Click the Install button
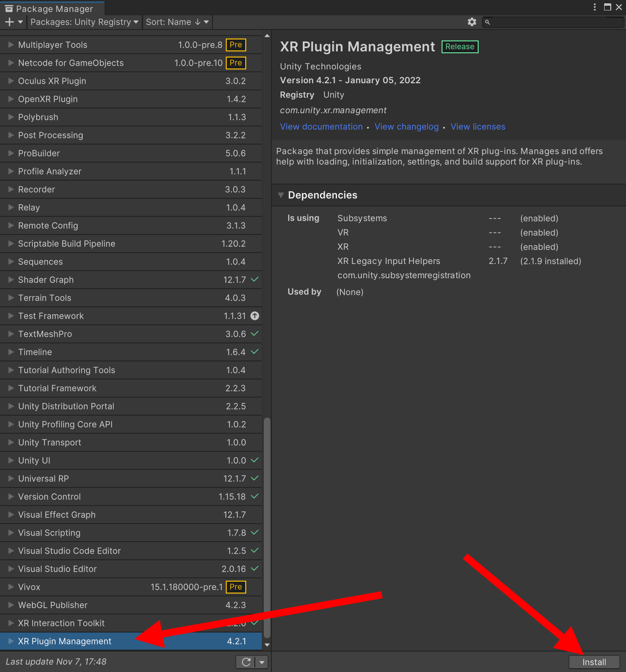 (x=594, y=662)
